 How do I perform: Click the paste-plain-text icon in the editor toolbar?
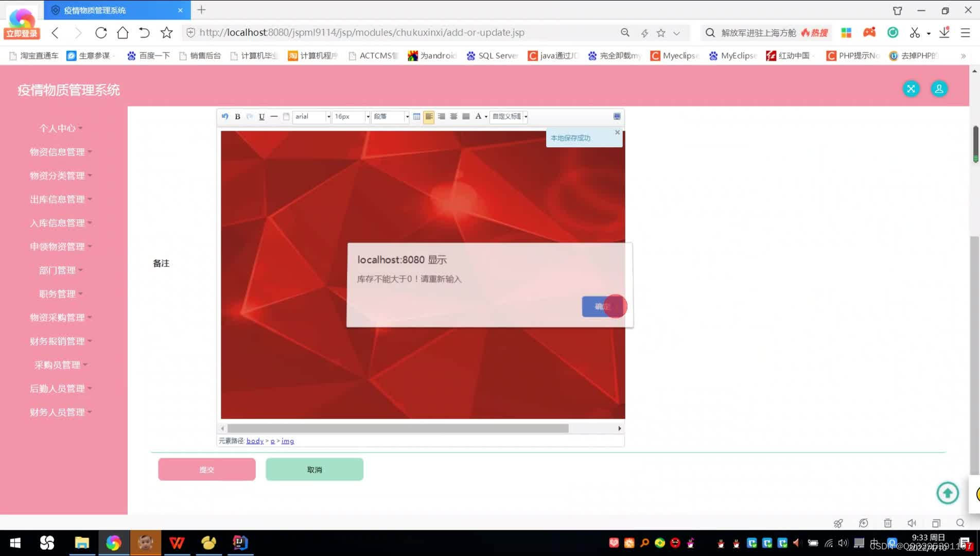[286, 116]
